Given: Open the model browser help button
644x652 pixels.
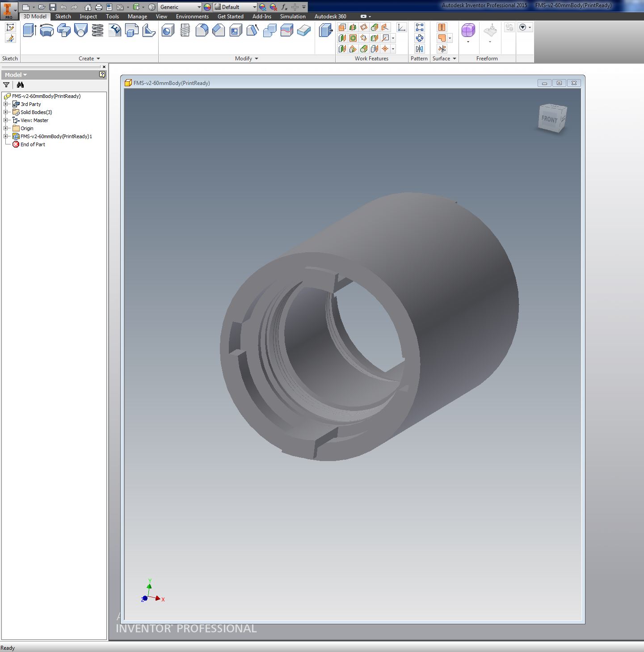Looking at the screenshot, I should [x=102, y=75].
